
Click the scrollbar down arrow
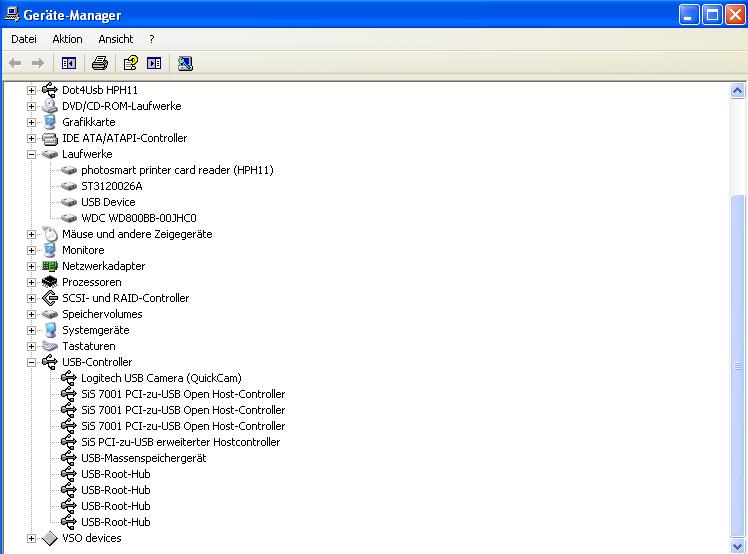pyautogui.click(x=738, y=545)
